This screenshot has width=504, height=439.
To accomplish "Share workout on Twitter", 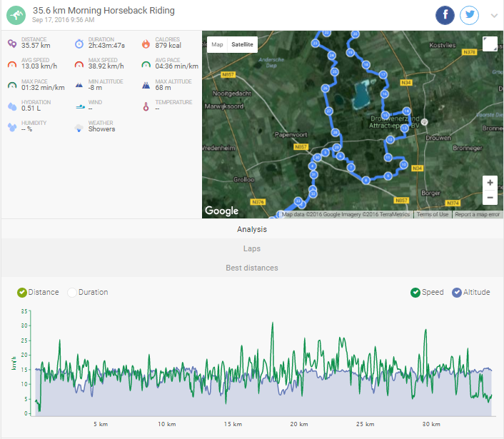I will (x=469, y=15).
